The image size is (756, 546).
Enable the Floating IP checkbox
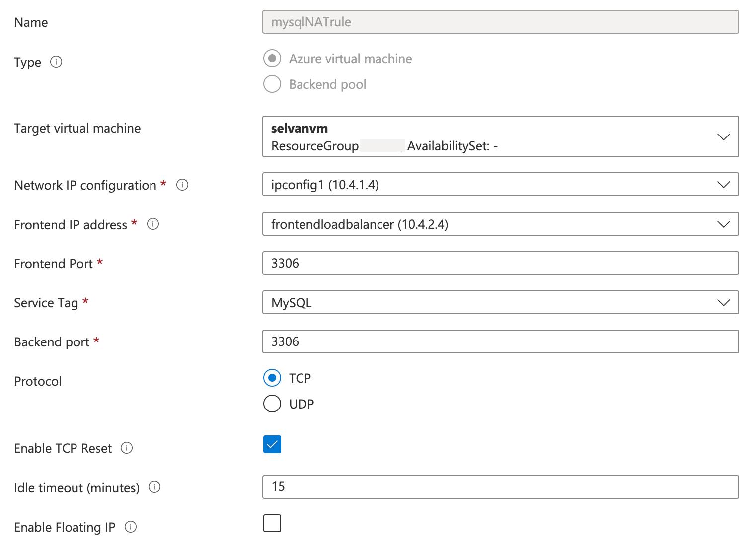272,523
